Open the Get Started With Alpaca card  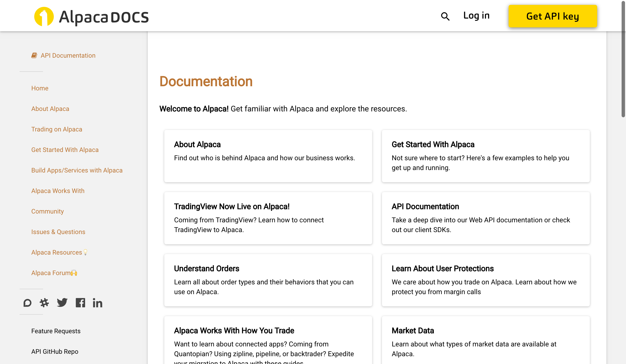(486, 156)
